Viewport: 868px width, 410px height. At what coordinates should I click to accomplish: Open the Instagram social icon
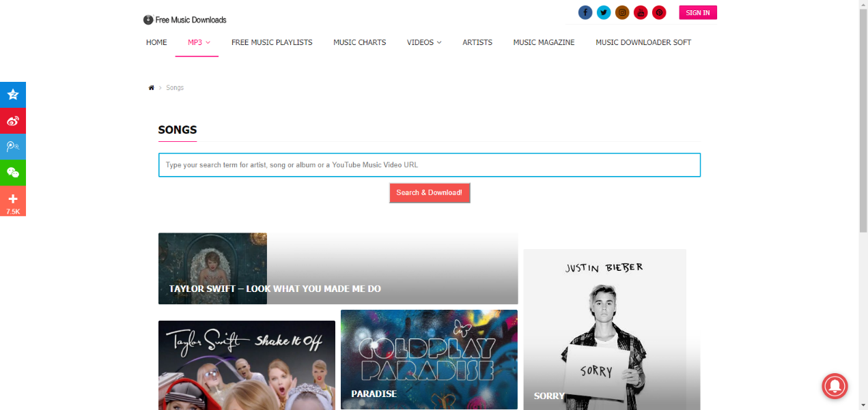click(x=622, y=12)
